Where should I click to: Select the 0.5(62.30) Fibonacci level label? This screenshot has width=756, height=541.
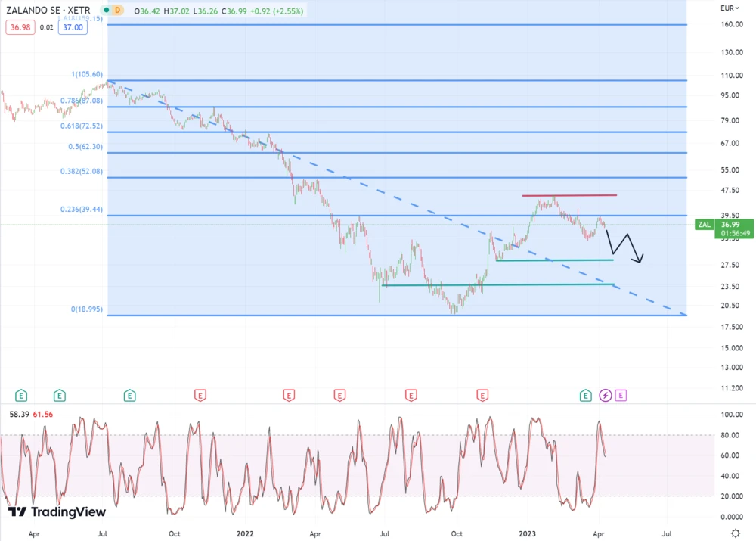85,146
